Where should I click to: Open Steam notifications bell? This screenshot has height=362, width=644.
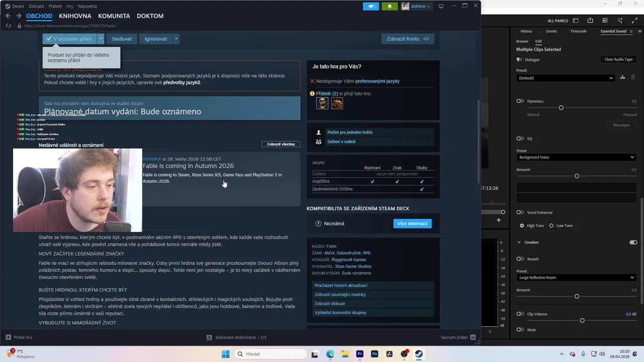click(x=389, y=6)
